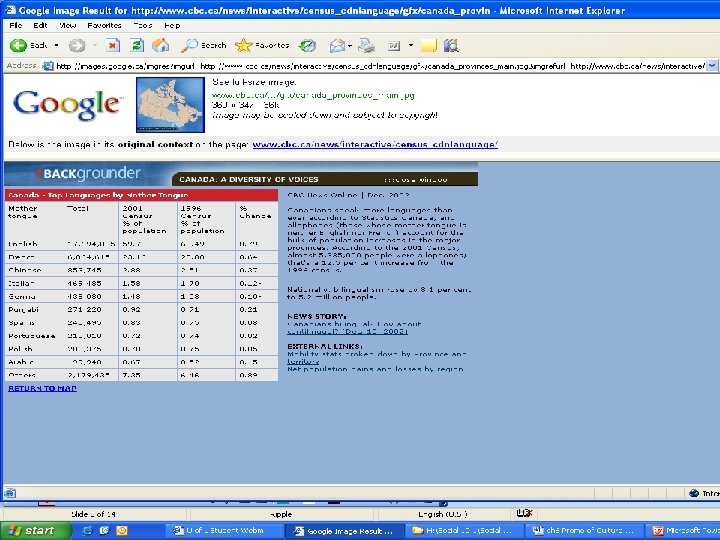Click the Mother tongue column header

pos(22,212)
